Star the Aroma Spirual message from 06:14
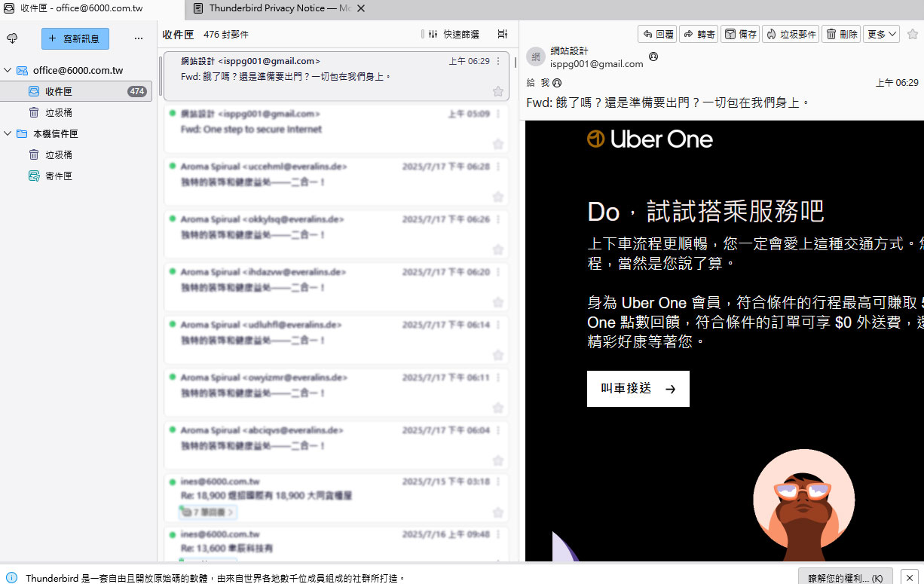924x584 pixels. click(497, 355)
